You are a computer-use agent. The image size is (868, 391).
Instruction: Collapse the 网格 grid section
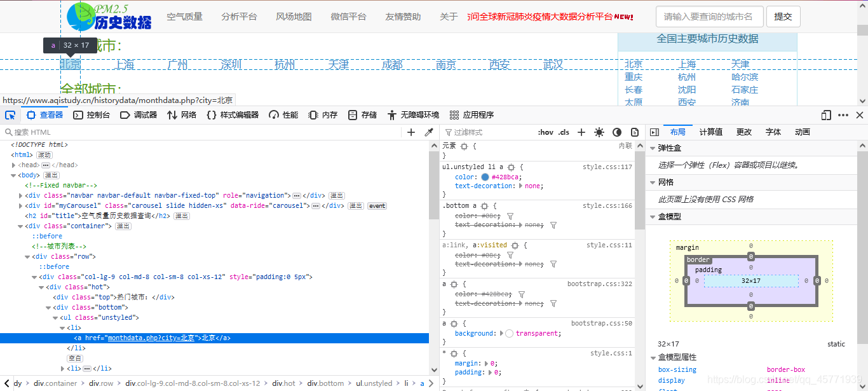pyautogui.click(x=653, y=182)
